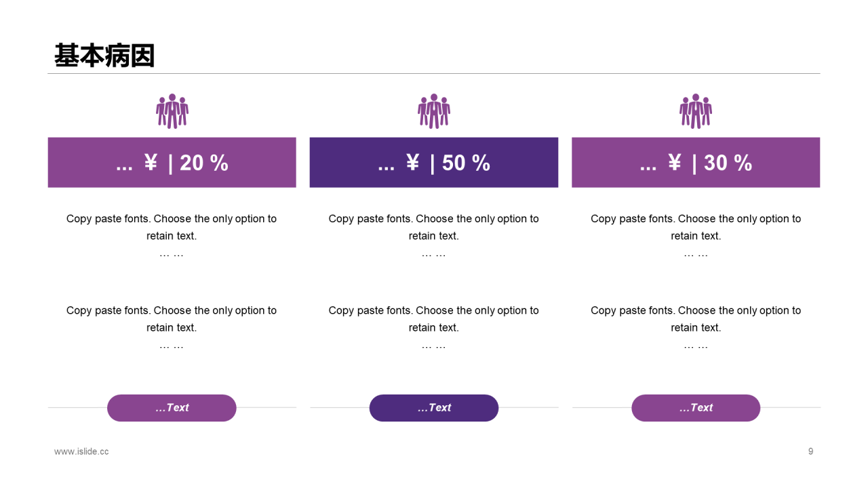Select the 20 % purple banner
868x488 pixels.
[172, 163]
